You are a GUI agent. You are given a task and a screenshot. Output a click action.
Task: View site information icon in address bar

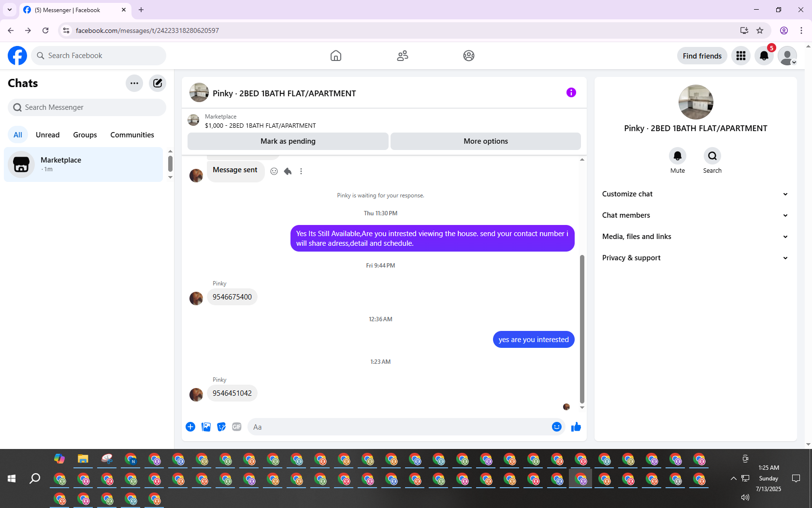point(66,30)
